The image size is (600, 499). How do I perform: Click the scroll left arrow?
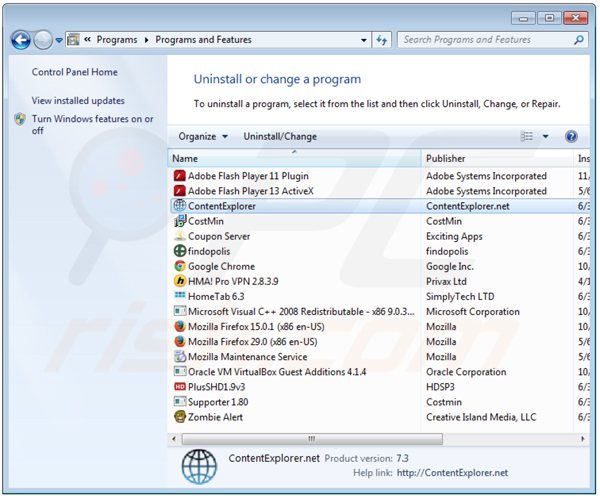tap(174, 439)
